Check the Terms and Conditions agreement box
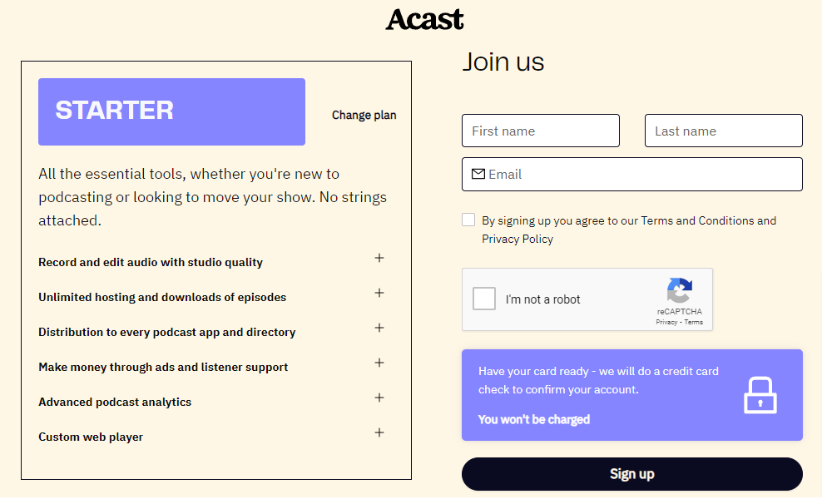 point(468,219)
